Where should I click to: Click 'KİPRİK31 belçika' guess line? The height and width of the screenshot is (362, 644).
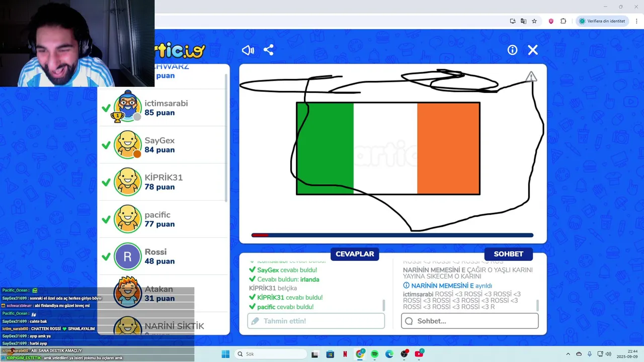click(x=273, y=288)
